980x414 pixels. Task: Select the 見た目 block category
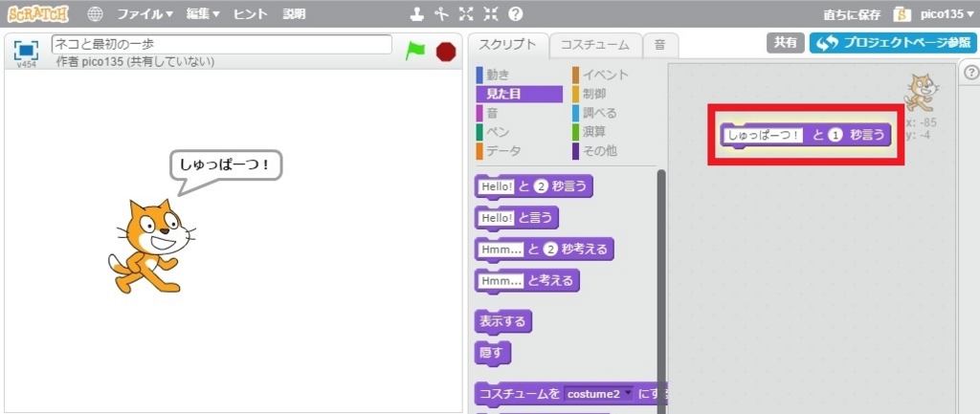[519, 95]
